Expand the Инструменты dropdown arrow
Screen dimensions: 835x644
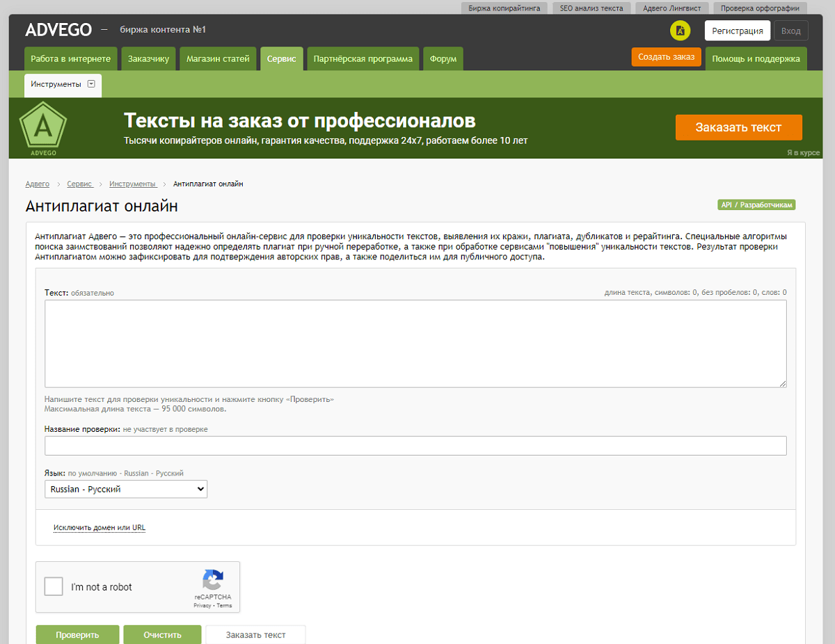tap(91, 84)
